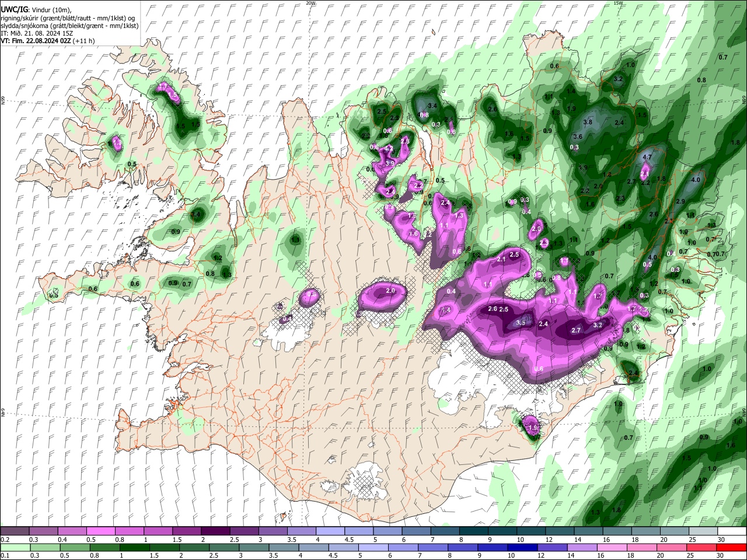Click the 3.4 precipitation value on map
747x560 pixels.
pos(432,106)
